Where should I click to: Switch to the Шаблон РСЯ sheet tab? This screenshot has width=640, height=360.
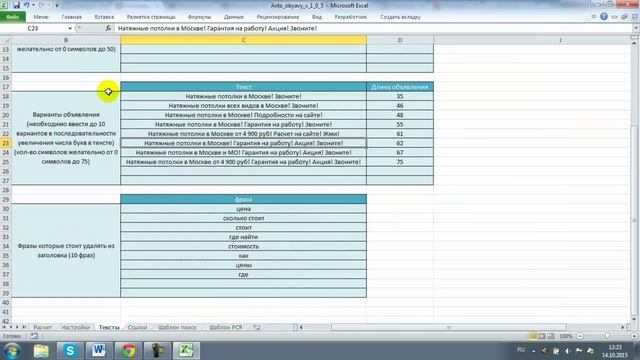pos(226,327)
